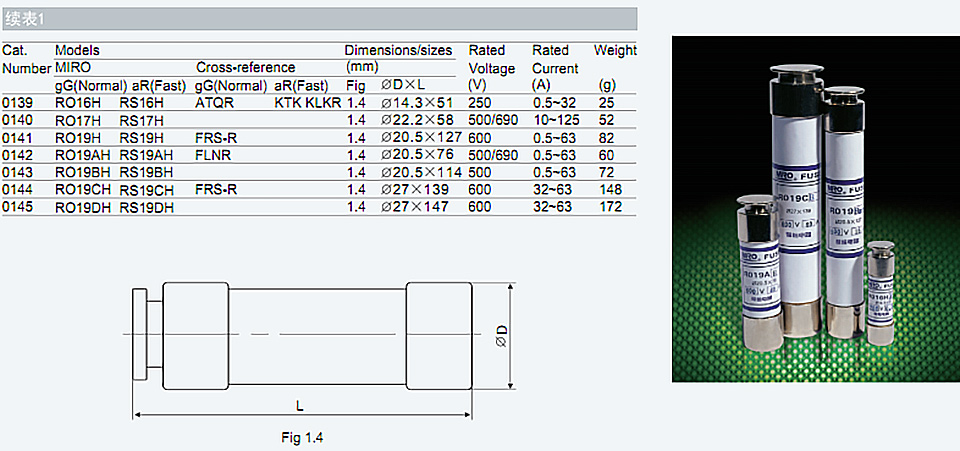Click the ATQR cross-reference cell
Image resolution: width=960 pixels, height=451 pixels.
214,103
